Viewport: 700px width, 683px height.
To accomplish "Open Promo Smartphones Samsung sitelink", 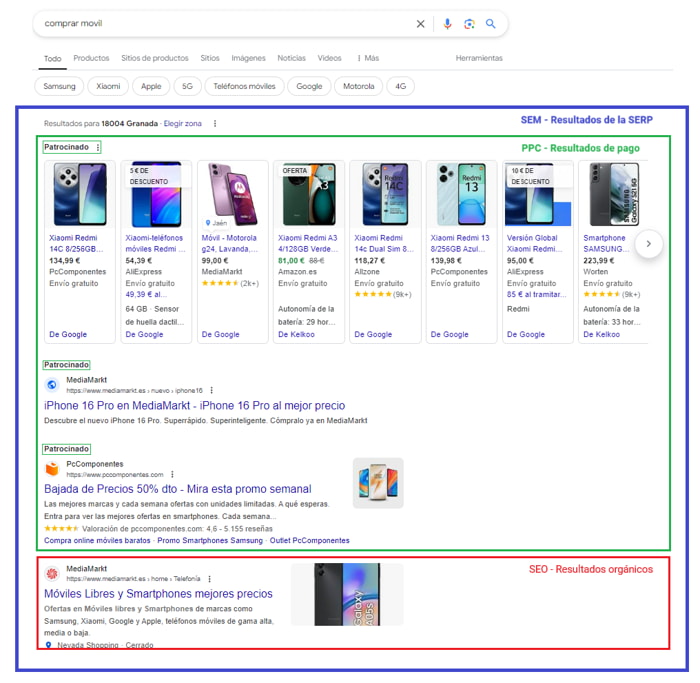I will [x=210, y=541].
